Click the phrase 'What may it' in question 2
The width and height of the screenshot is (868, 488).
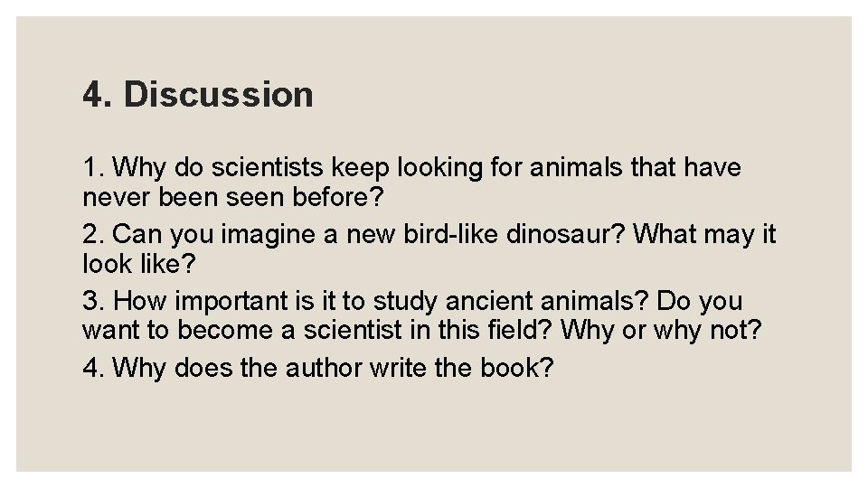(705, 234)
